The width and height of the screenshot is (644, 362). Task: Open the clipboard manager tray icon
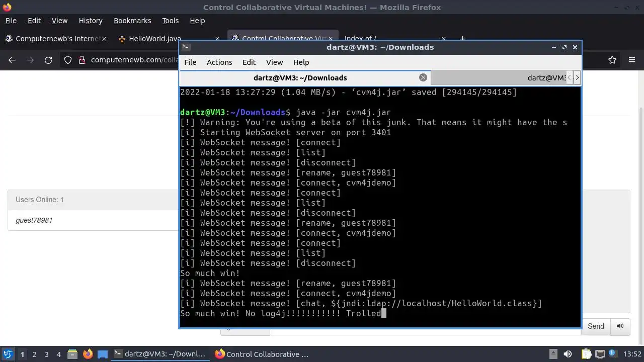(x=586, y=354)
